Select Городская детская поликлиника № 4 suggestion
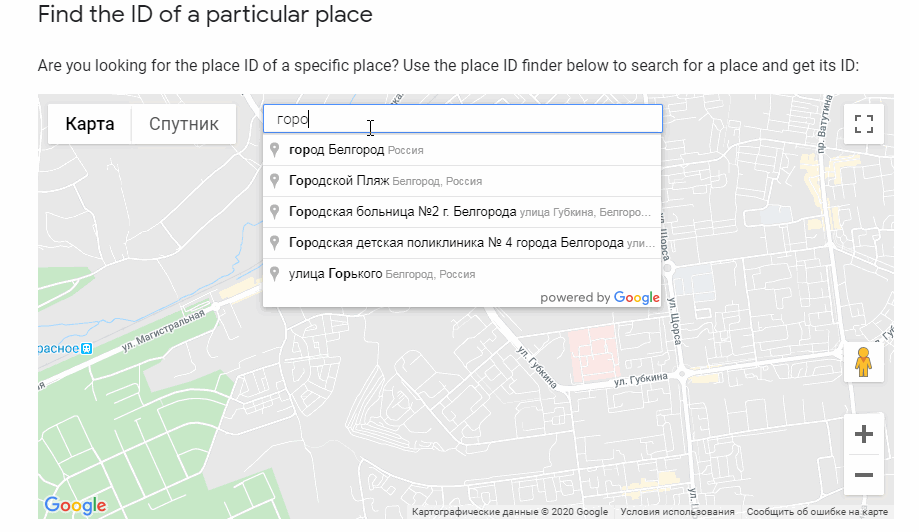This screenshot has width=919, height=532. point(455,243)
